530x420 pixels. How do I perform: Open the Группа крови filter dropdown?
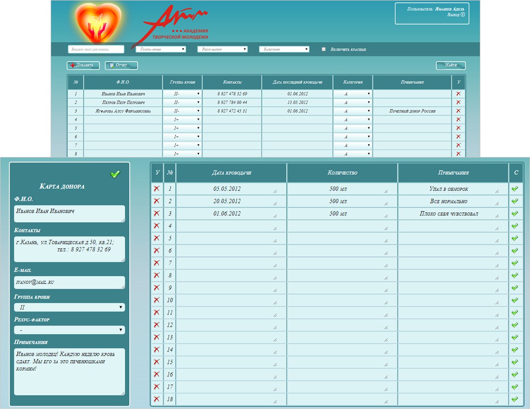coord(161,49)
